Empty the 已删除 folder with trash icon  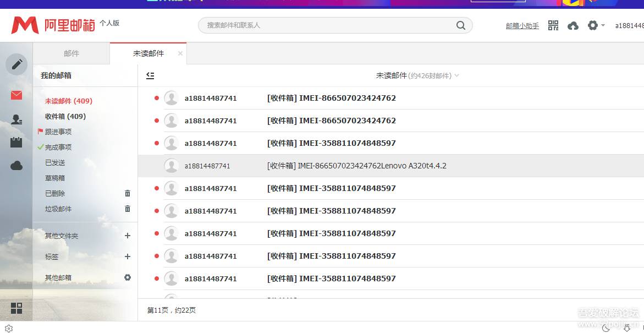point(128,194)
